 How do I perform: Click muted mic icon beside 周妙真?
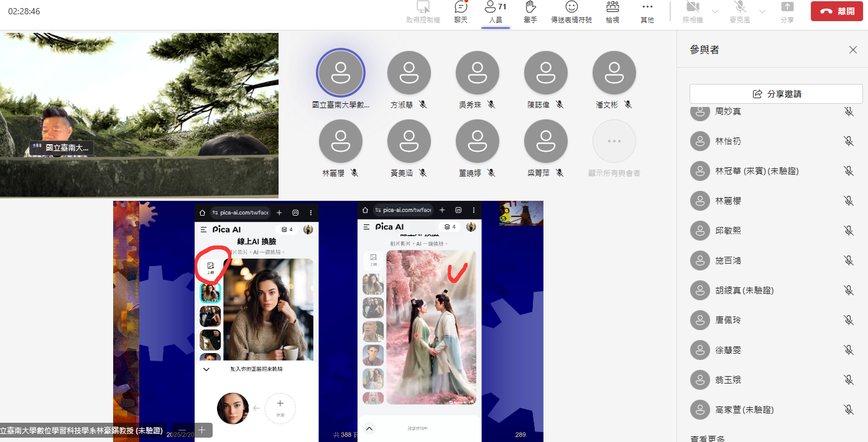point(849,111)
